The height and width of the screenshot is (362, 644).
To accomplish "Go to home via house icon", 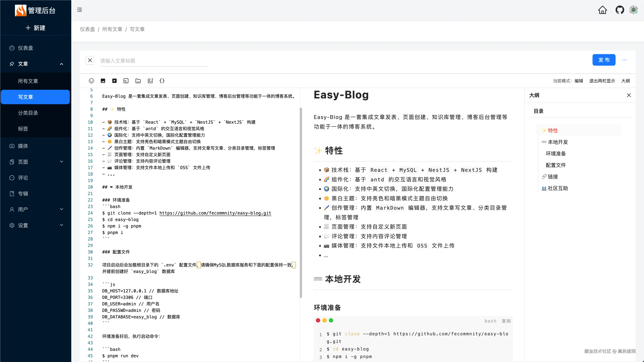I will point(602,10).
